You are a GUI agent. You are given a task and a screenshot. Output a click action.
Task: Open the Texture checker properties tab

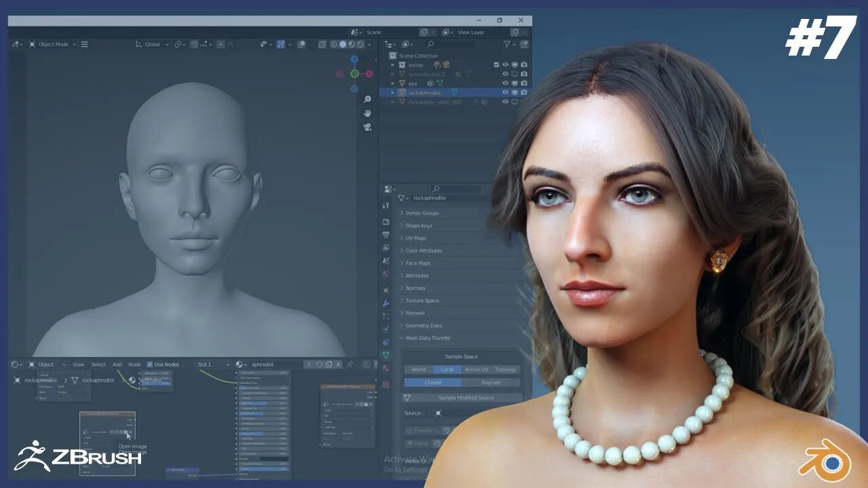[386, 384]
